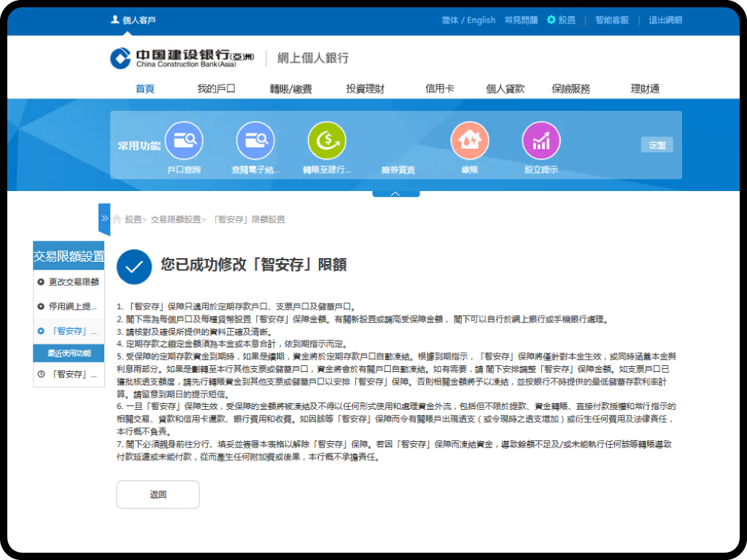Click the home icon in the breadcrumb
747x560 pixels.
[x=117, y=219]
